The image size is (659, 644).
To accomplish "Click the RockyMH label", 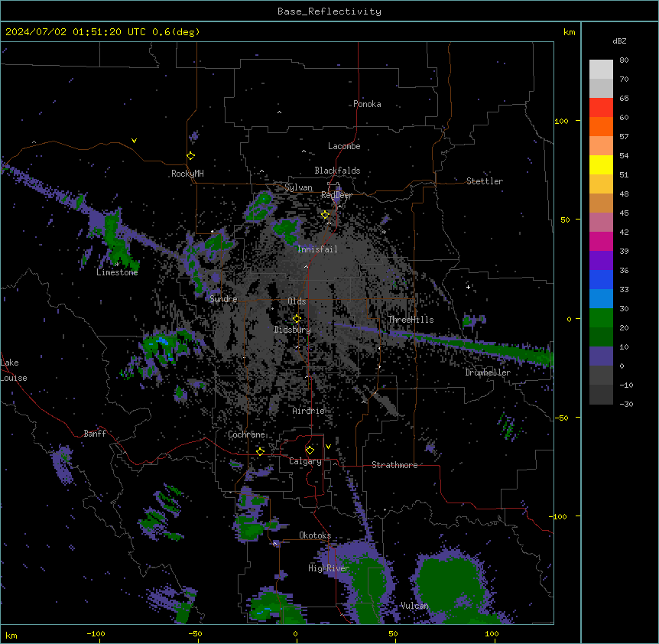I will 187,174.
